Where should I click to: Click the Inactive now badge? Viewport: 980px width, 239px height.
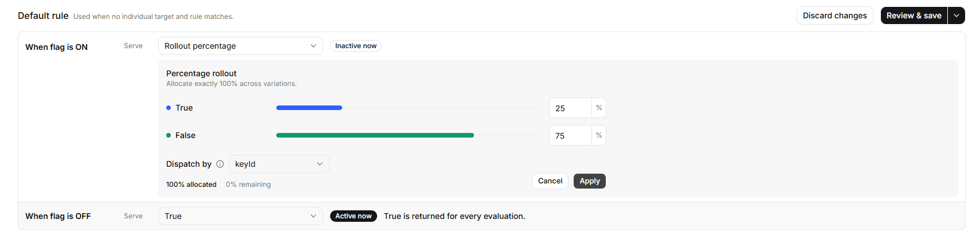356,46
